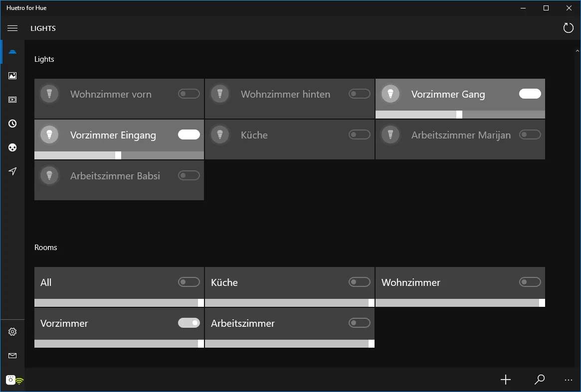Open the Wohnzimmer room name
The width and height of the screenshot is (581, 392).
(x=410, y=282)
